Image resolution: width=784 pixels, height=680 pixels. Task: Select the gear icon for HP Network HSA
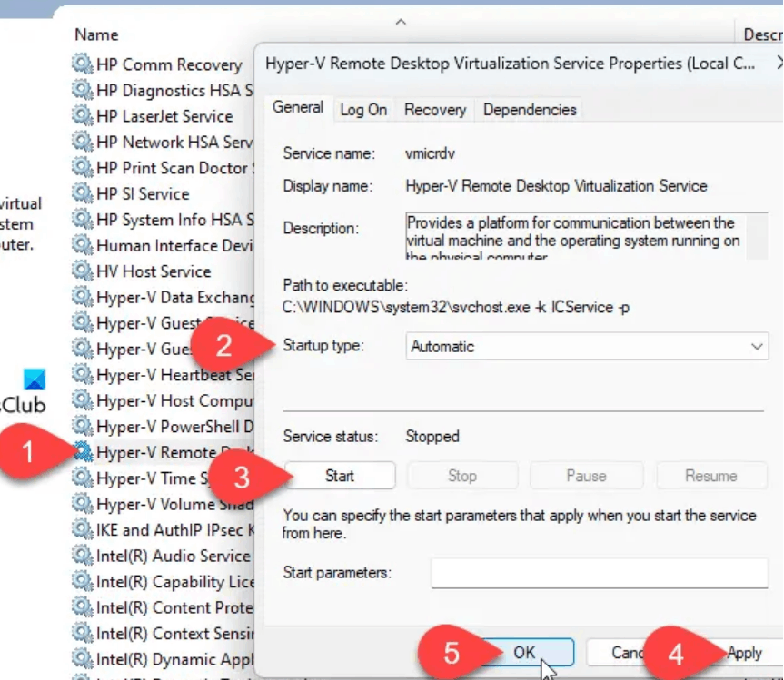pos(82,142)
